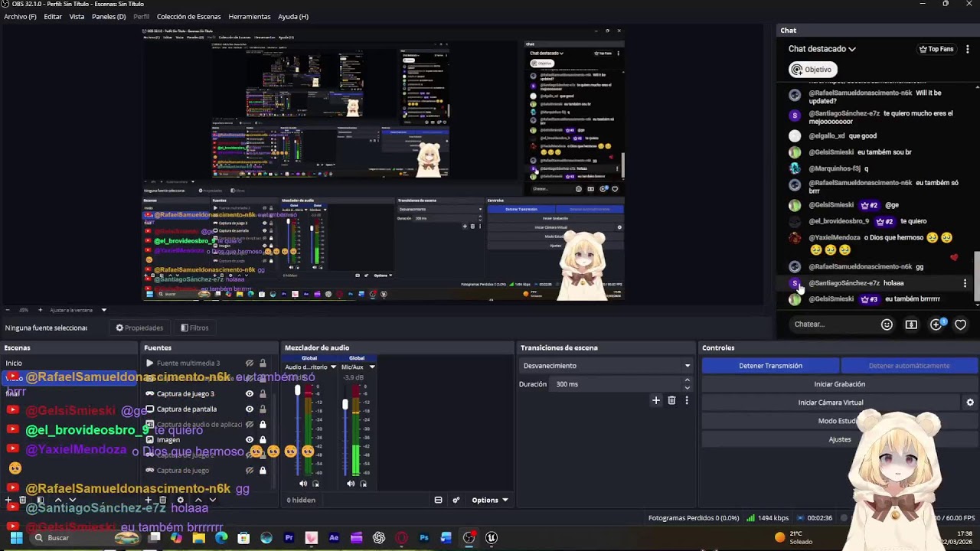The width and height of the screenshot is (980, 551).
Task: Open the Colección de Escenas menu
Action: tap(188, 17)
